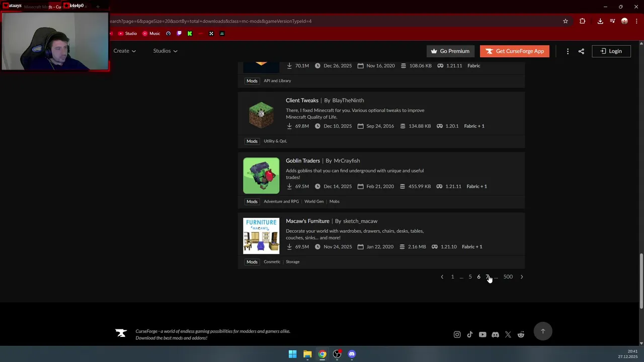Click the round back-to-top arrow button
The width and height of the screenshot is (644, 362).
pos(543,331)
